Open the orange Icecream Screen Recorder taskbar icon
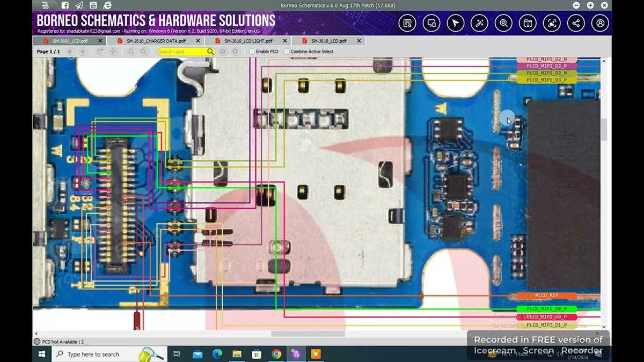The height and width of the screenshot is (362, 644). click(316, 354)
